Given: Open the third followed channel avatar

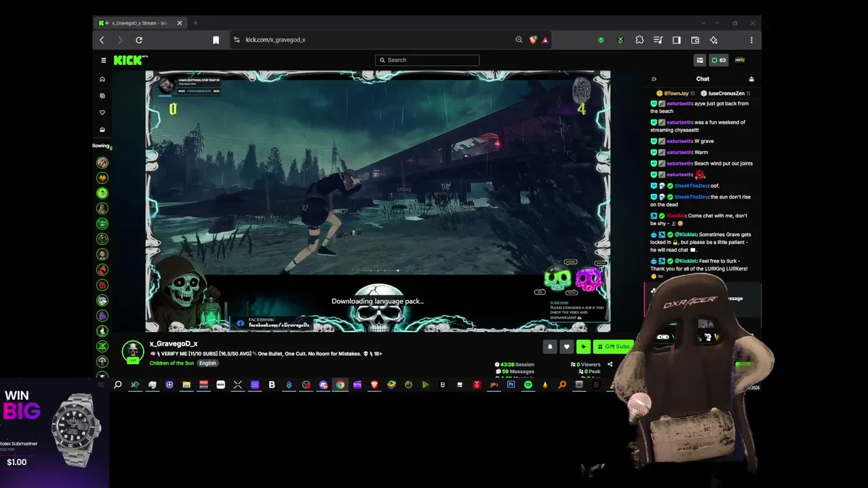Looking at the screenshot, I should [102, 193].
